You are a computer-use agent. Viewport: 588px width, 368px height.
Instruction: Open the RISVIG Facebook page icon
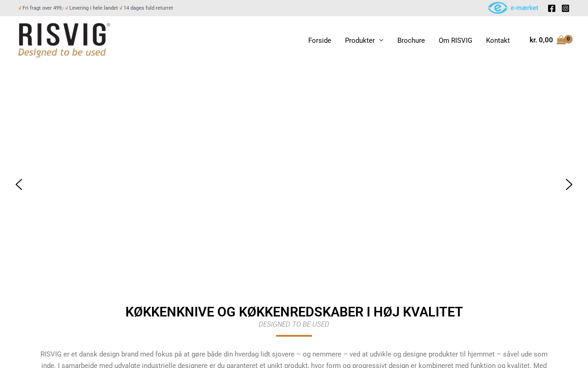click(x=552, y=8)
